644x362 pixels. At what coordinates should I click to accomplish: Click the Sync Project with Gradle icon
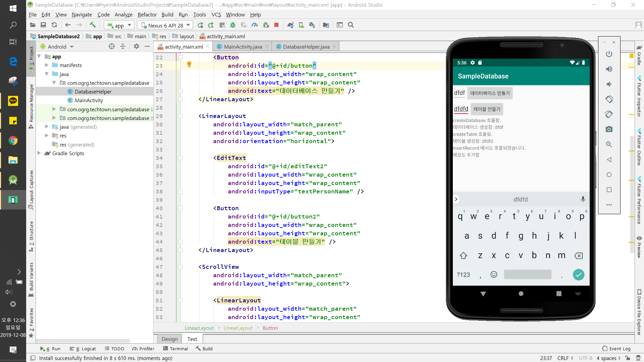pos(290,25)
